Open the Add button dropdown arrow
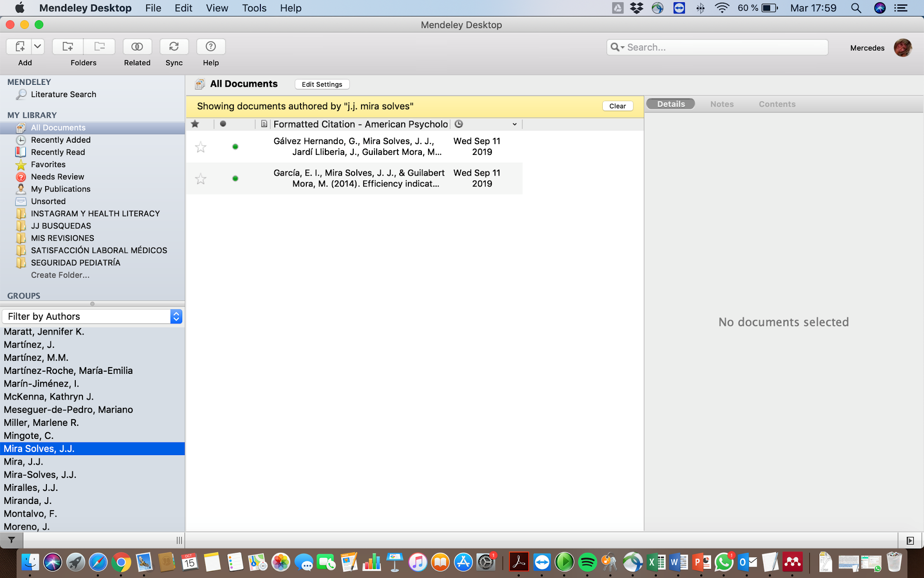The height and width of the screenshot is (578, 924). (x=38, y=47)
